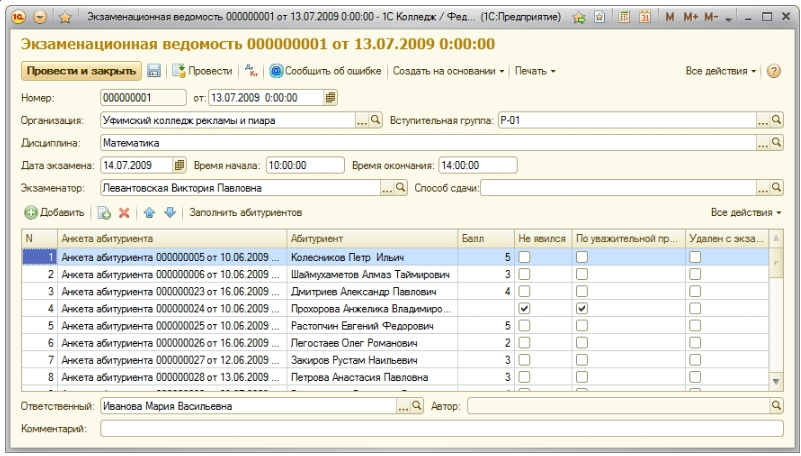Image resolution: width=801 pixels, height=456 pixels.
Task: Click the M+ memory add button
Action: [x=690, y=17]
